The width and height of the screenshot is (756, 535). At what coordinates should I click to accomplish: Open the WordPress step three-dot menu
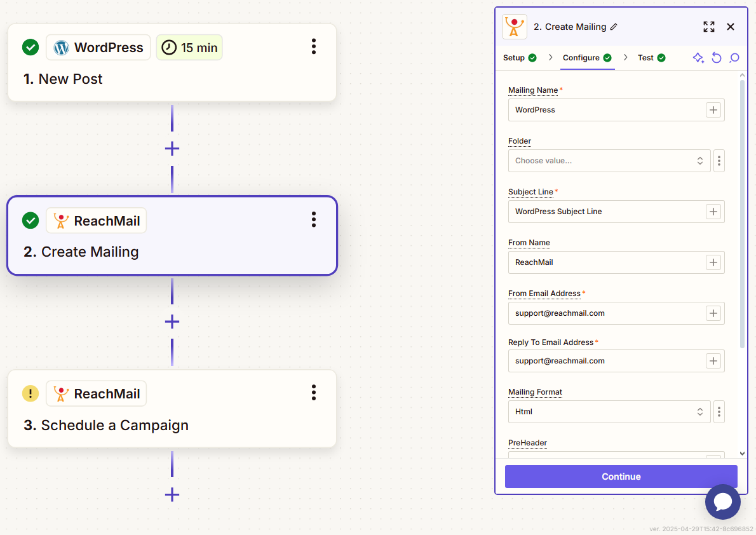click(314, 47)
